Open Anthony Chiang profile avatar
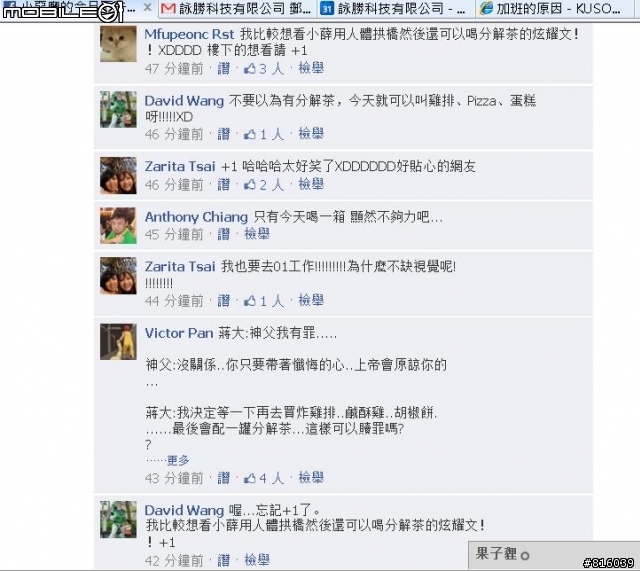The height and width of the screenshot is (571, 640). [118, 226]
